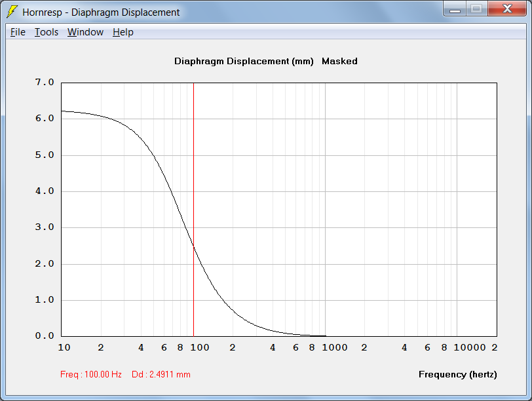
Task: Click the 7.0 y-axis label
Action: click(45, 82)
